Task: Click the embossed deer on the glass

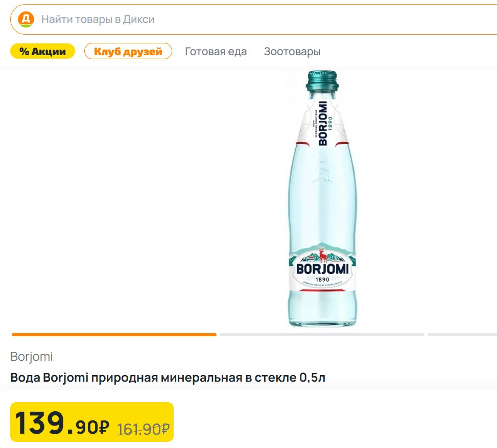Action: click(322, 171)
